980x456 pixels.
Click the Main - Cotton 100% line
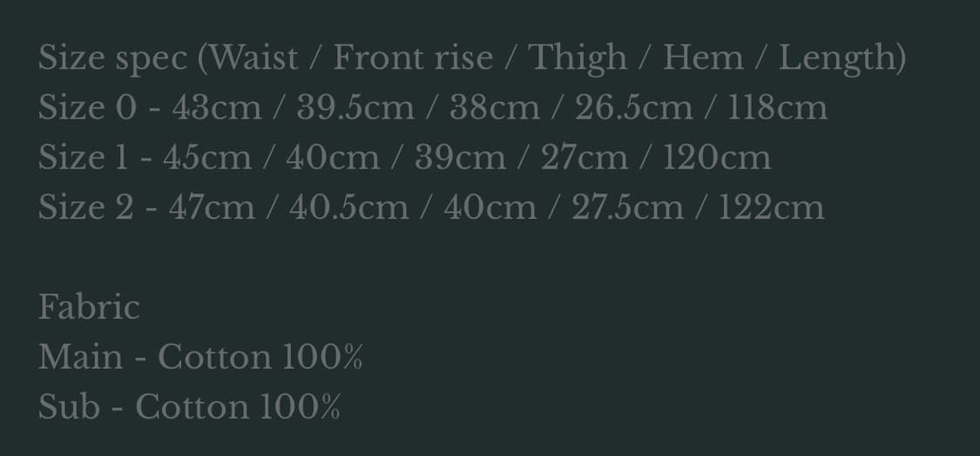(200, 357)
